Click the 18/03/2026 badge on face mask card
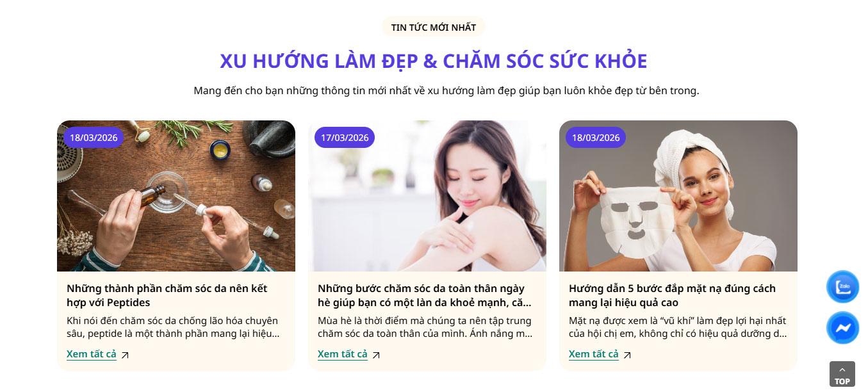The width and height of the screenshot is (868, 390). pyautogui.click(x=596, y=138)
